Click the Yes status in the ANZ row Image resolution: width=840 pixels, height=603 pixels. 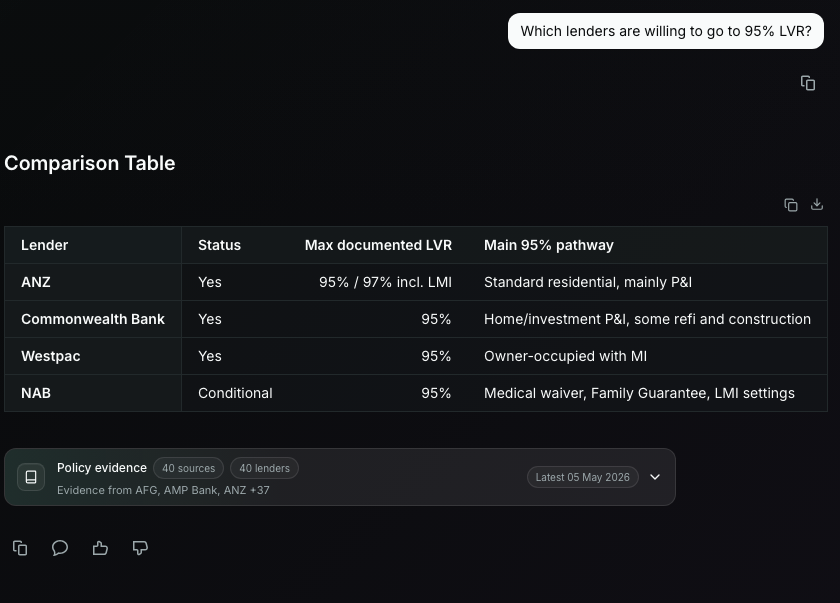(x=209, y=282)
